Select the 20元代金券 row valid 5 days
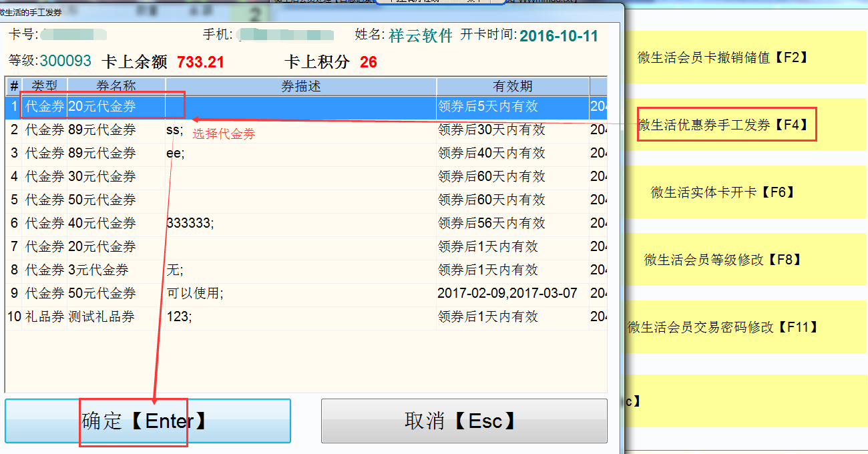Screen dimensions: 868x454 (x=102, y=106)
